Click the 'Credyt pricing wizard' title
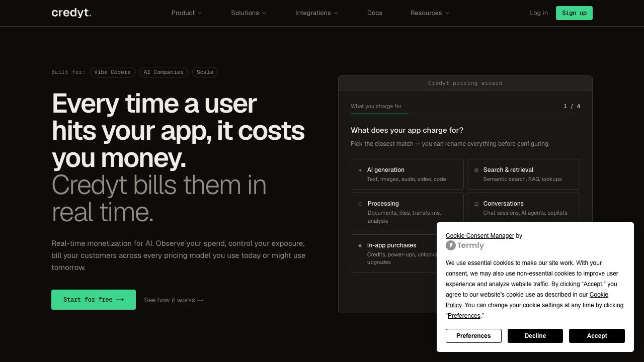Viewport: 644px width, 362px height. click(x=465, y=83)
